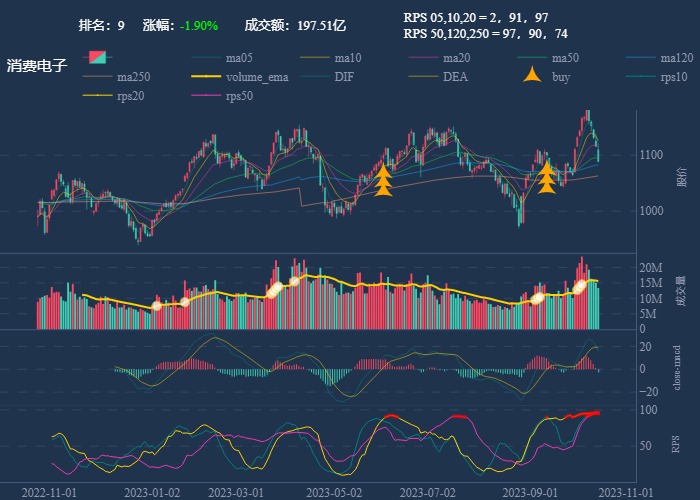Toggle the ma05 legend entry

click(x=222, y=58)
